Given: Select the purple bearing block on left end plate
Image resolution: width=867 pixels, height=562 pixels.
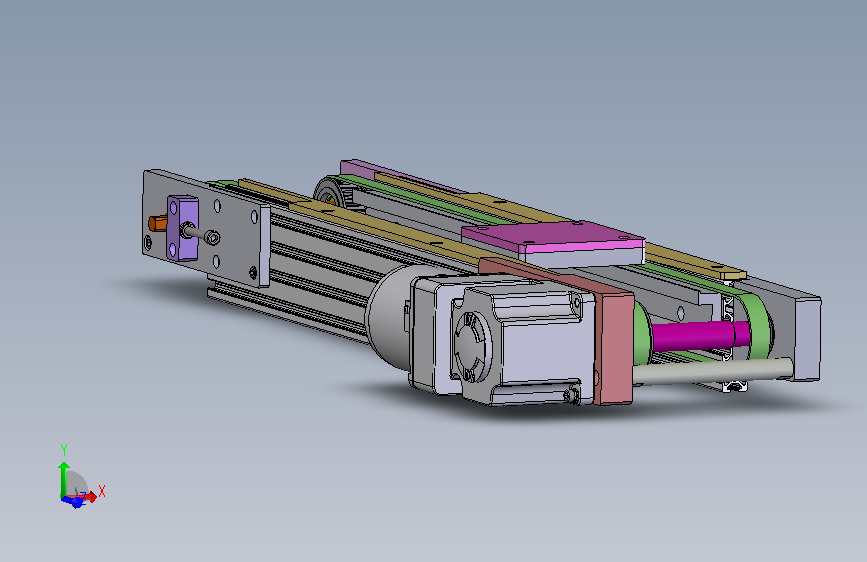Looking at the screenshot, I should coord(183,227).
